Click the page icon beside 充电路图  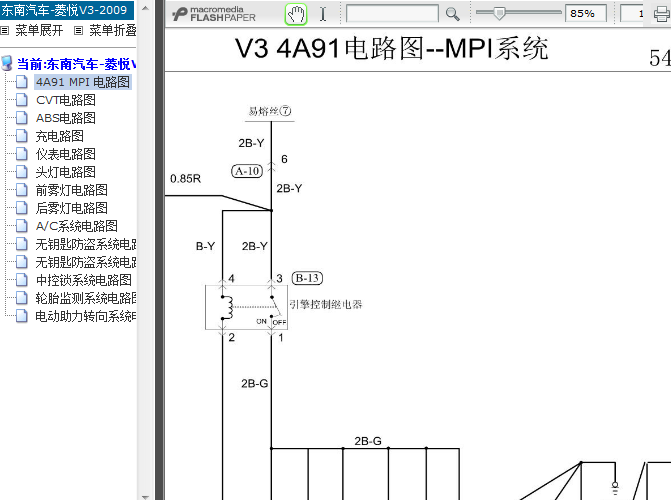click(21, 135)
